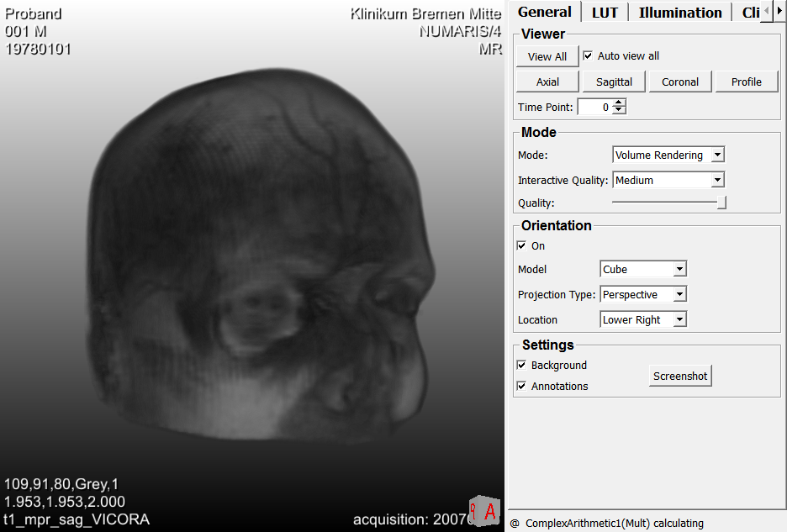Uncheck the Background setting
The height and width of the screenshot is (532, 787).
[x=522, y=365]
